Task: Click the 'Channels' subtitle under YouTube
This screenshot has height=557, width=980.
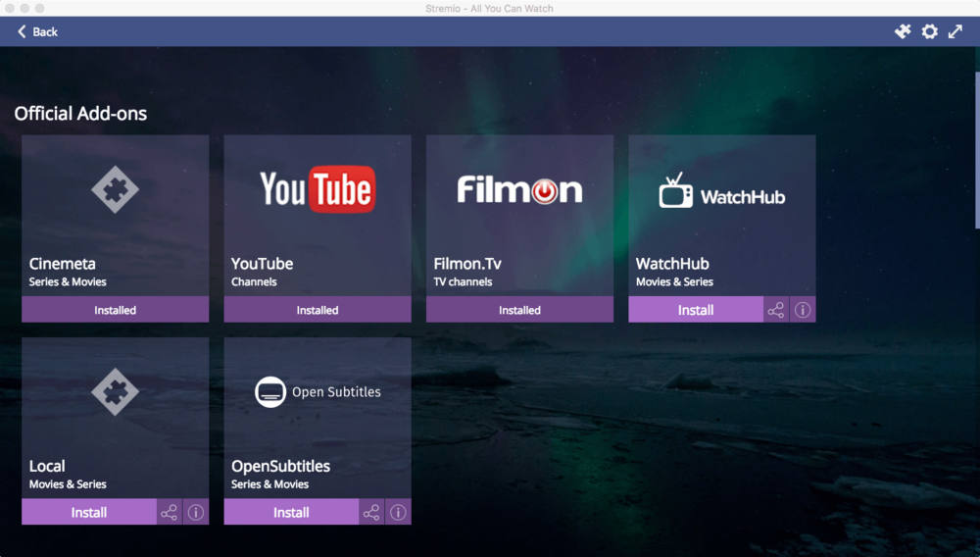Action: pyautogui.click(x=254, y=282)
